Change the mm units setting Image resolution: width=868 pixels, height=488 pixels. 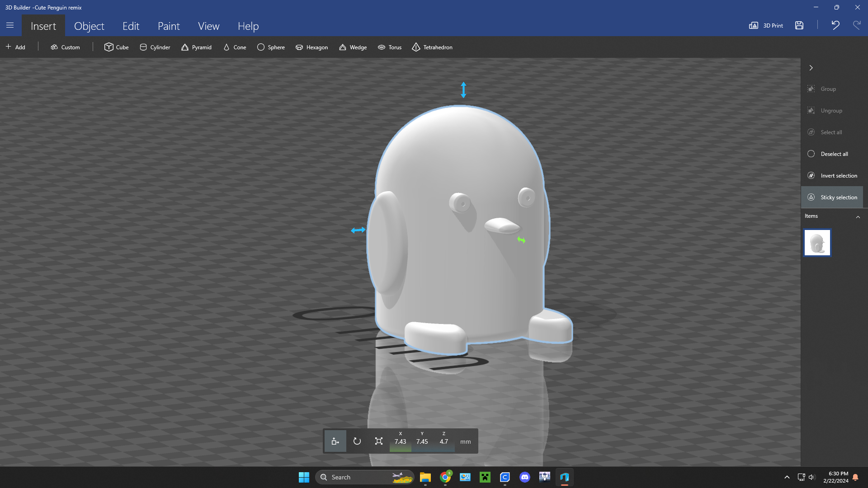point(466,441)
